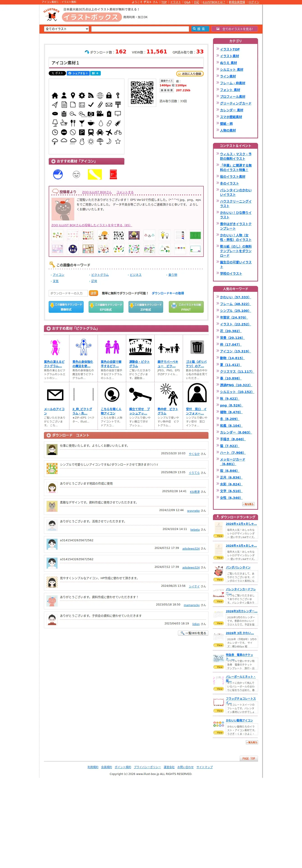Click the main icon set preview image

click(86, 116)
